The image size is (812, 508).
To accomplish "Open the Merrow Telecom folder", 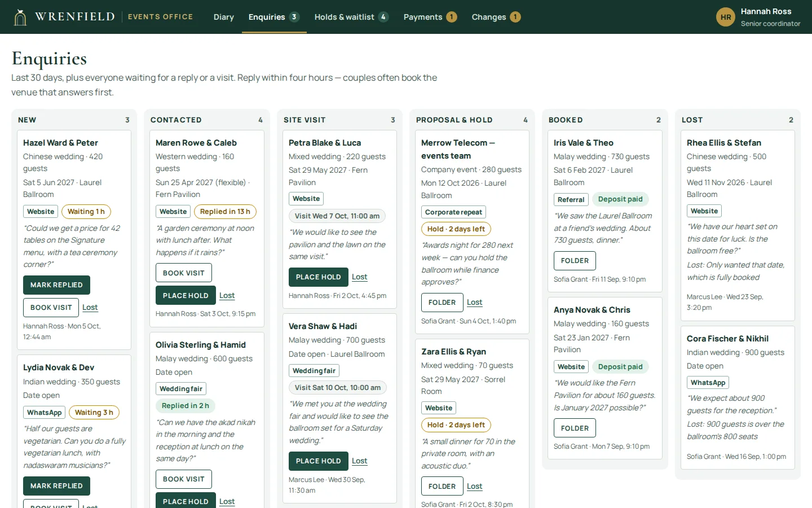I will tap(442, 303).
